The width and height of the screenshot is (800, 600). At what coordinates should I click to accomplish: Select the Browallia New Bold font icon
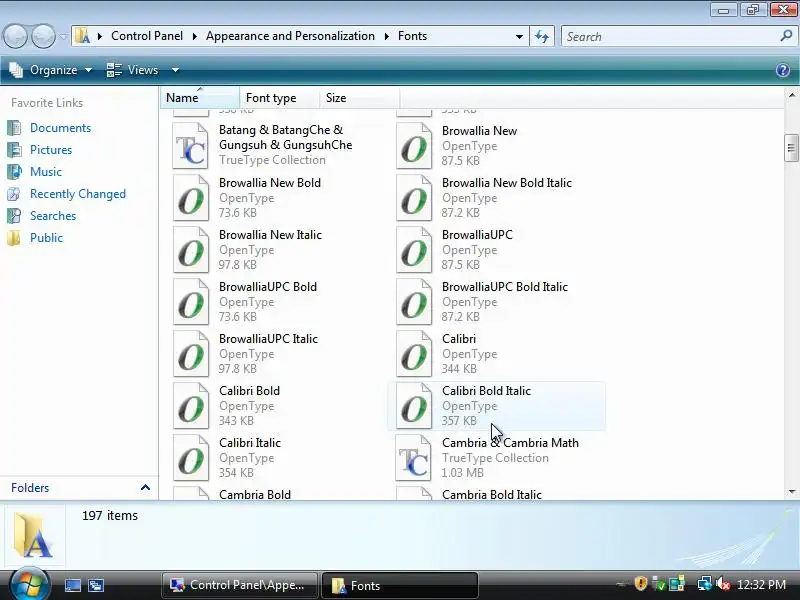click(x=191, y=198)
